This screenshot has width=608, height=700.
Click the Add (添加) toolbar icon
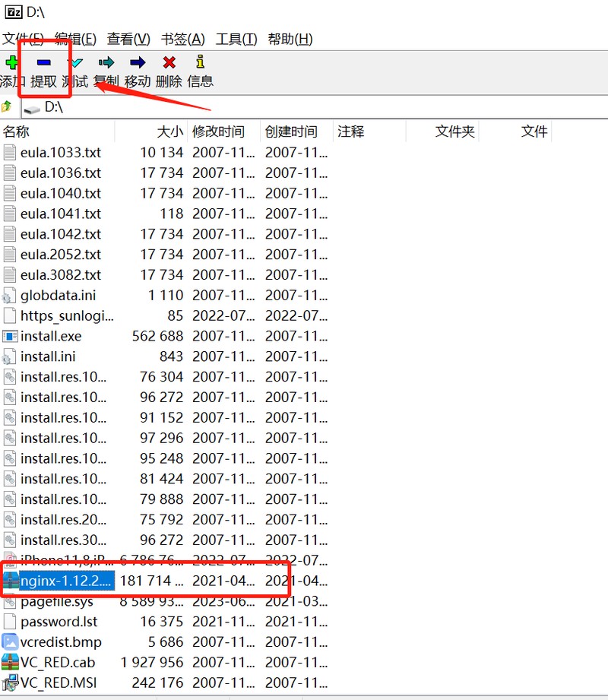click(x=11, y=62)
